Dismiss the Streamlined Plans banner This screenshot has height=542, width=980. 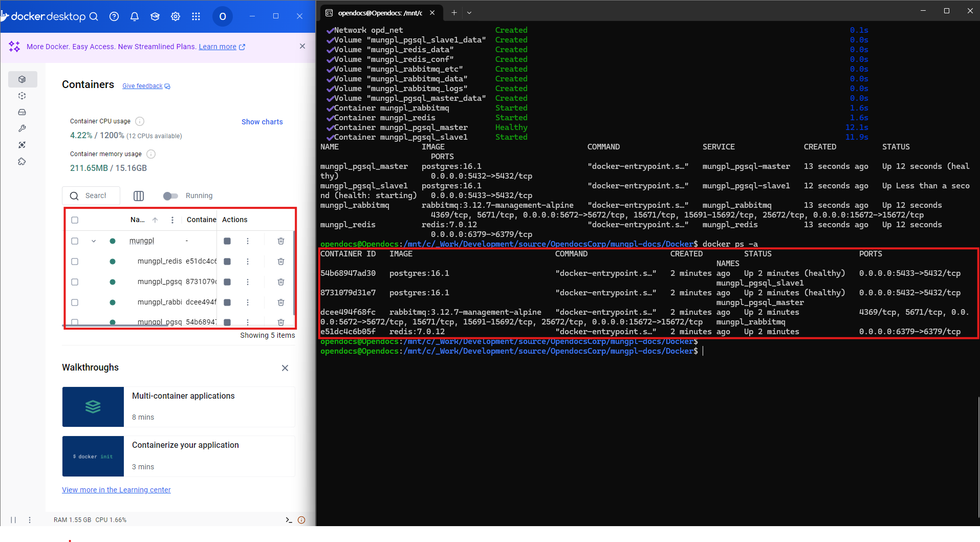(x=302, y=47)
